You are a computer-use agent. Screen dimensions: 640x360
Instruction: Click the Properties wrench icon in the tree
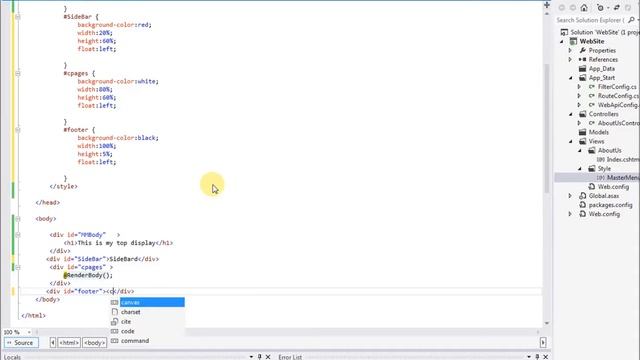tap(582, 51)
